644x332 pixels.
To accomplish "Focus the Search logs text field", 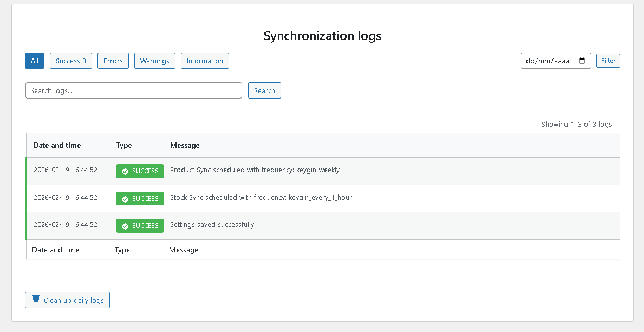I will (x=133, y=90).
